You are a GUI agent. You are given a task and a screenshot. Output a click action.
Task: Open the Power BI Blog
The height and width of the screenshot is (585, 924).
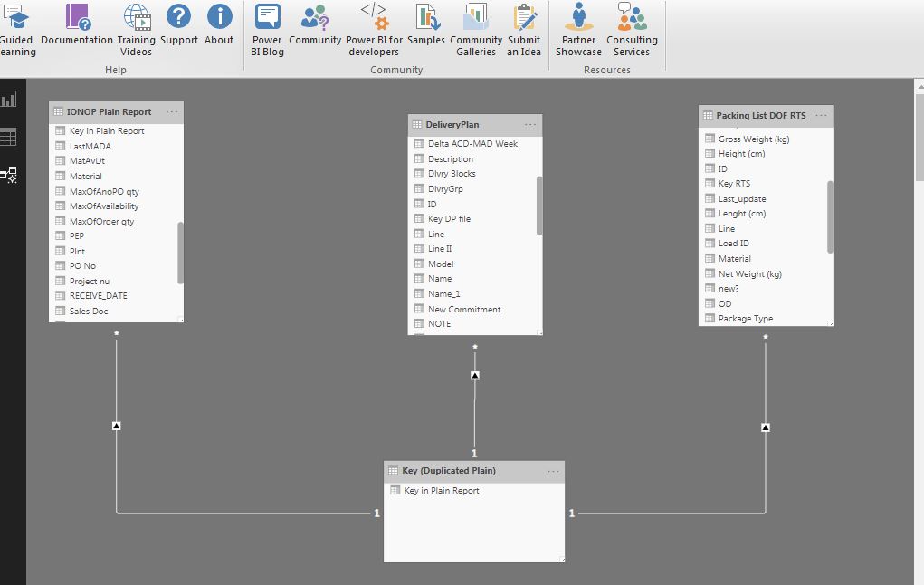click(267, 30)
